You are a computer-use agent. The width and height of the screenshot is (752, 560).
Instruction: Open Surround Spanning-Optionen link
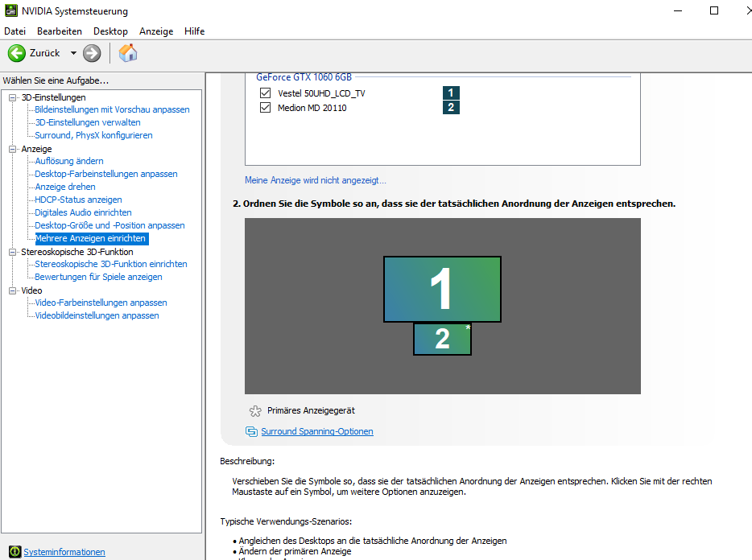click(317, 431)
